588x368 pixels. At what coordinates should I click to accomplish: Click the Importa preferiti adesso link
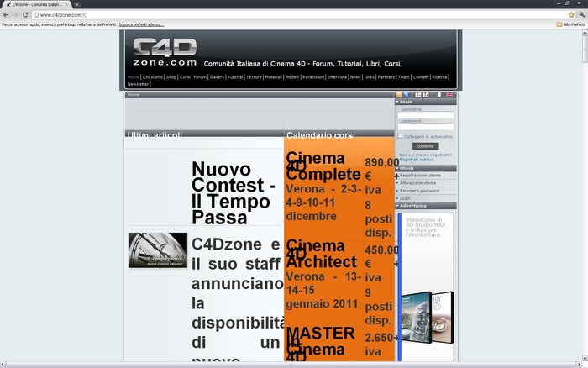point(141,24)
